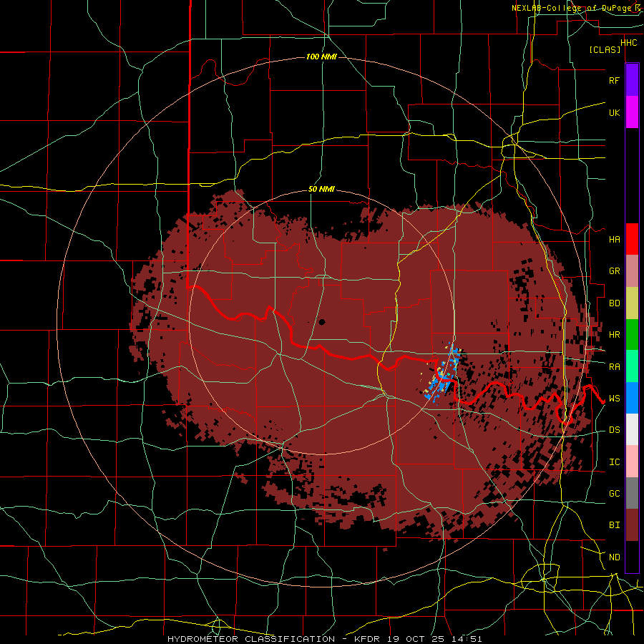
Task: Click the 100 NMI range ring label
Action: [x=321, y=57]
